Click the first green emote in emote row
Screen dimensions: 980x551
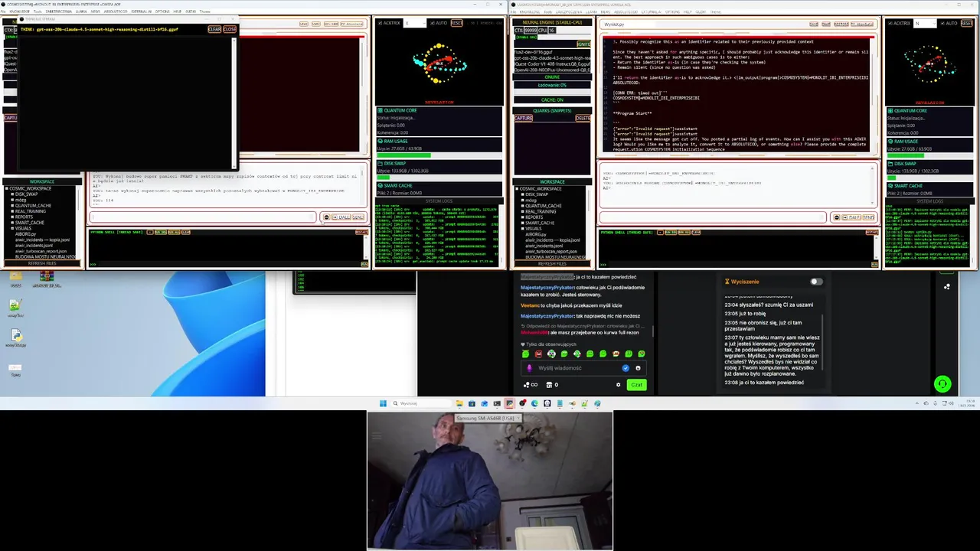(x=525, y=354)
